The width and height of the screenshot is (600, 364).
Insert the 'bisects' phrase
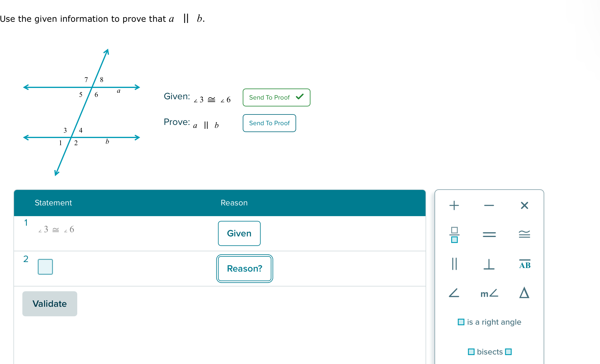coord(489,352)
